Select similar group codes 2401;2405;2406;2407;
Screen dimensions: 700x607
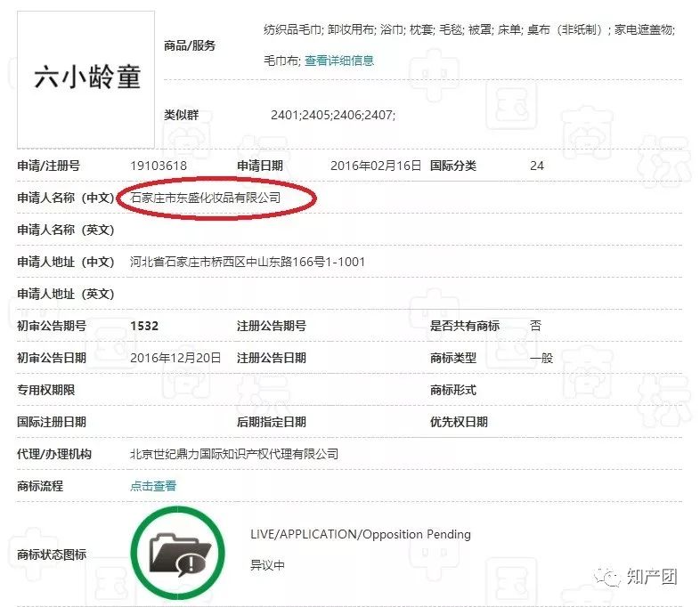(333, 115)
